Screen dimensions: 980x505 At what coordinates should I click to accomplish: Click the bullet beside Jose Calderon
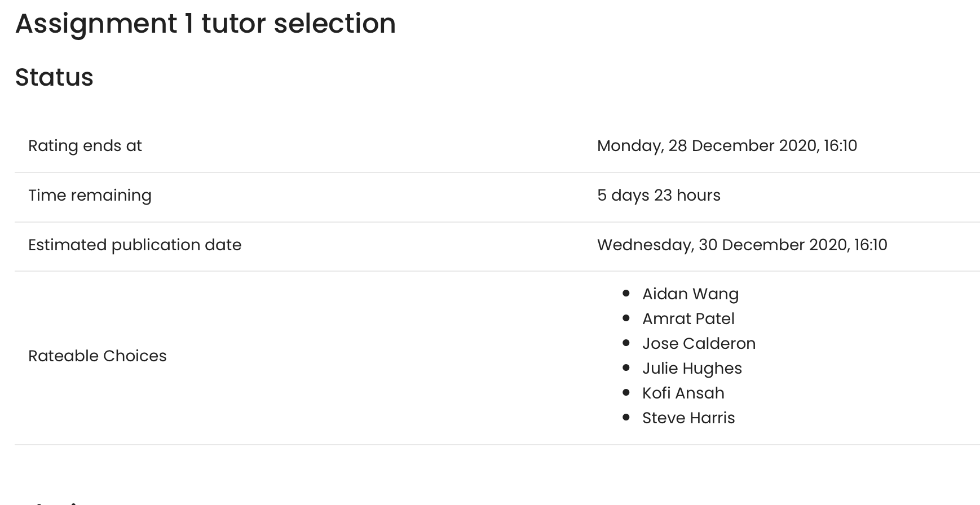[626, 343]
